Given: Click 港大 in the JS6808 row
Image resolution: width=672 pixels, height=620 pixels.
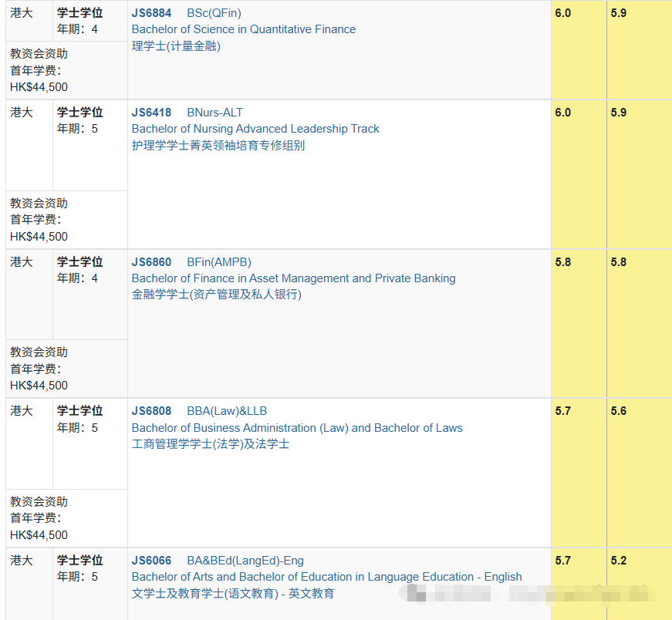Looking at the screenshot, I should (x=22, y=411).
